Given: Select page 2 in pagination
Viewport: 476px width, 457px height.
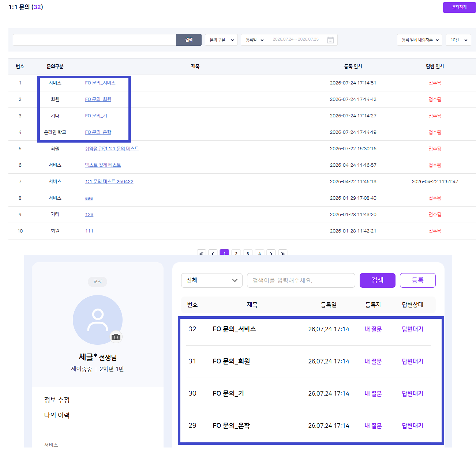Looking at the screenshot, I should click(236, 253).
